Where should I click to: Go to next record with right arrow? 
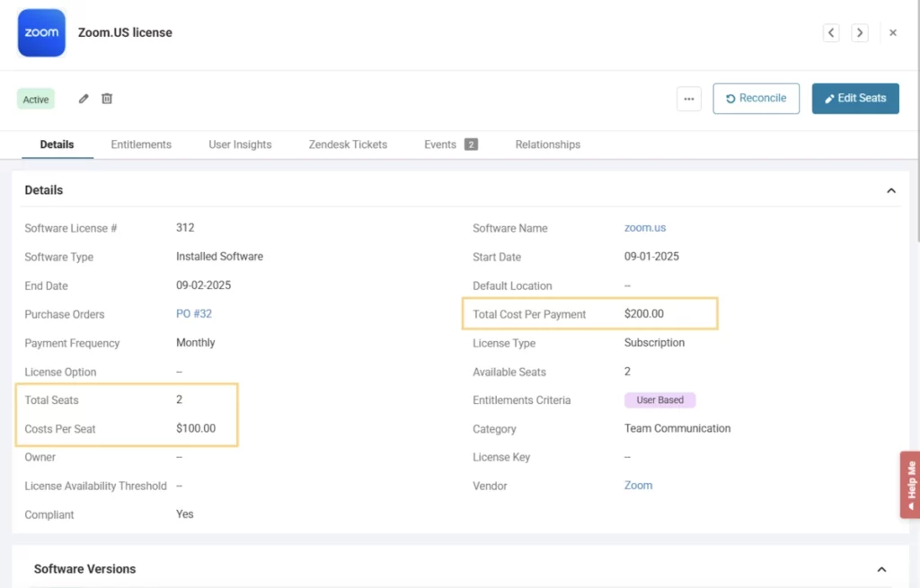[x=860, y=33]
